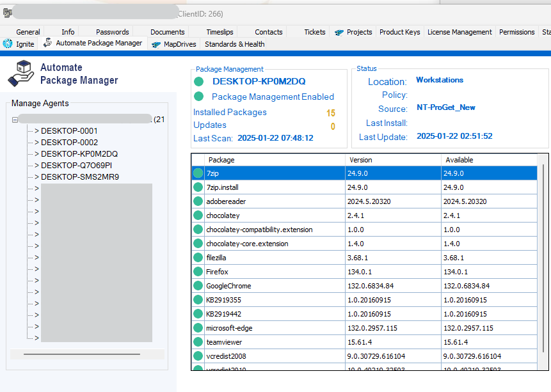Click the green status icon for Firefox

click(198, 272)
